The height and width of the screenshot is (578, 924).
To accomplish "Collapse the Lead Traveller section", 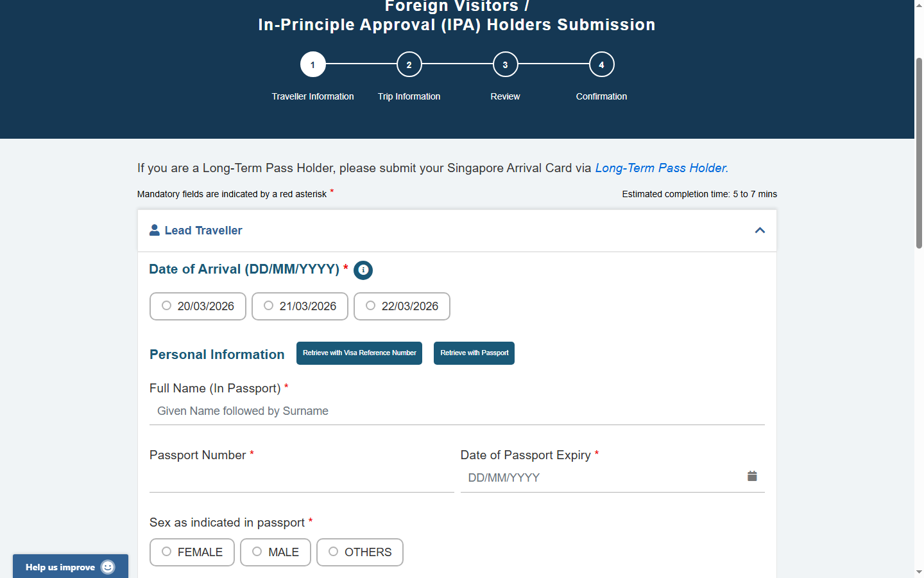I will click(x=760, y=231).
